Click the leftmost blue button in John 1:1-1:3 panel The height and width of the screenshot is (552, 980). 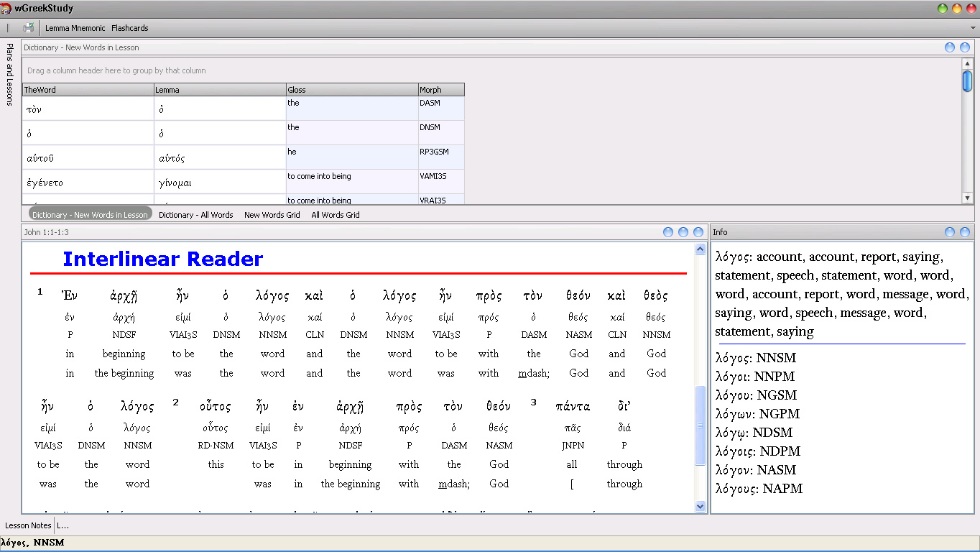coord(668,232)
